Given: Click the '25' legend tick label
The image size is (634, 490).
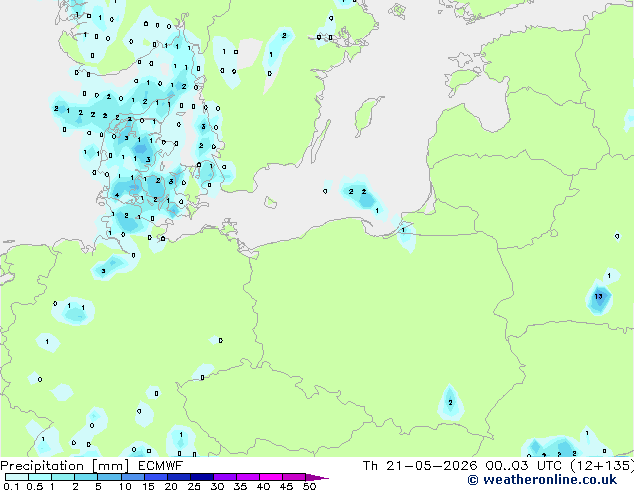Looking at the screenshot, I should click(x=194, y=486).
